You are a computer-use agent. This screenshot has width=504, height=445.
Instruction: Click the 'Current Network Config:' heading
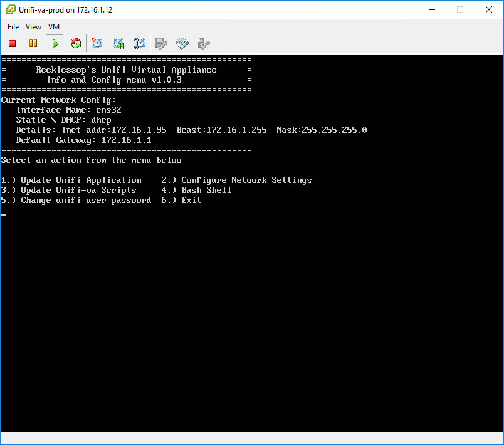pyautogui.click(x=58, y=100)
